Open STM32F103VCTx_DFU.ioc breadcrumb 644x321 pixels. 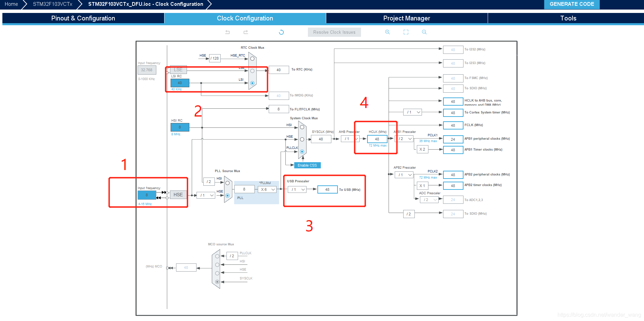(x=146, y=4)
